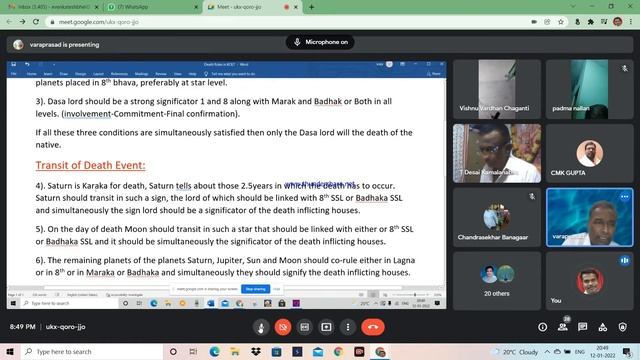The width and height of the screenshot is (640, 360).
Task: Open host controls shield icon
Action: pyautogui.click(x=622, y=327)
